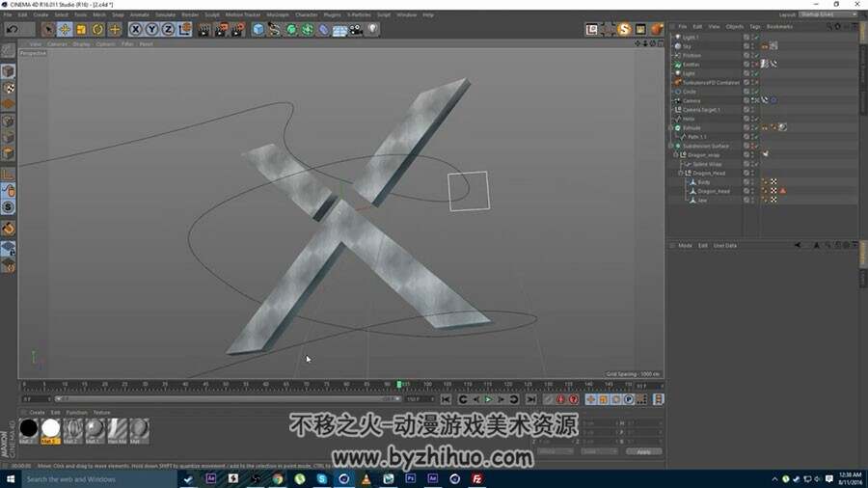This screenshot has width=868, height=488.
Task: Open the deformer (Bend) icon
Action: (323, 29)
